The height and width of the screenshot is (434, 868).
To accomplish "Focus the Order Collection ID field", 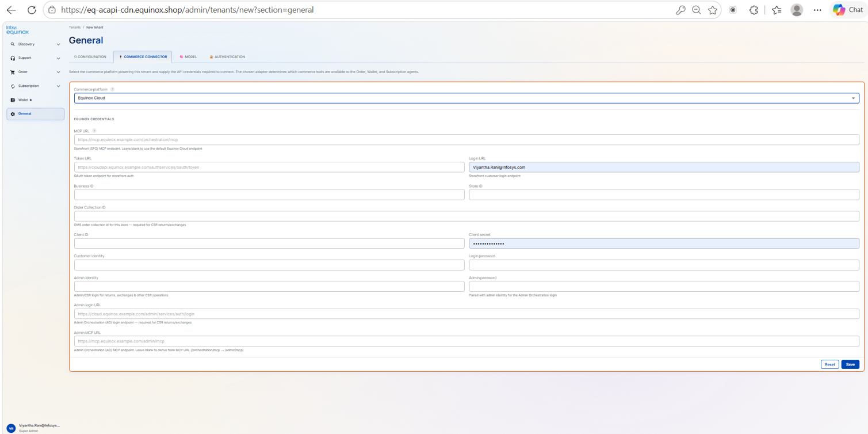I will click(x=466, y=216).
